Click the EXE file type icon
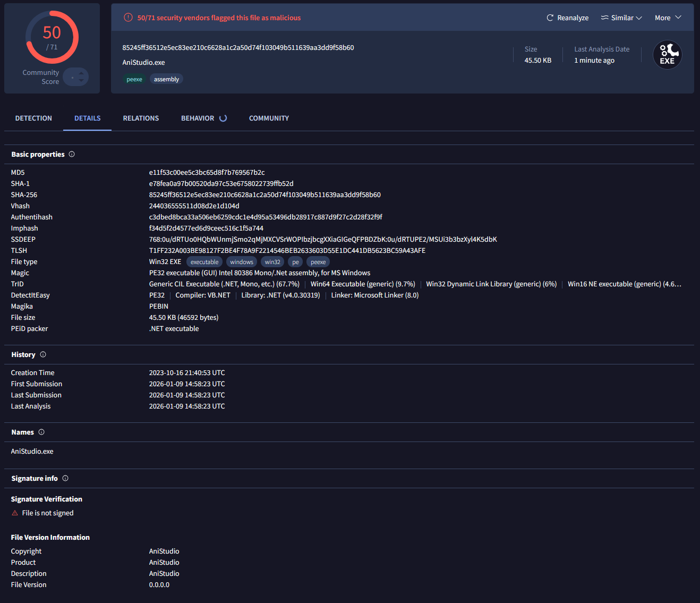 pyautogui.click(x=667, y=55)
